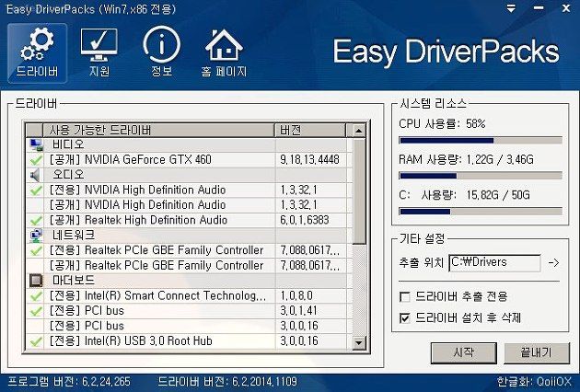Image resolution: width=580 pixels, height=392 pixels.
Task: Click 드라이버 버전: 6.2.2014.1109 status text
Action: coord(227,382)
